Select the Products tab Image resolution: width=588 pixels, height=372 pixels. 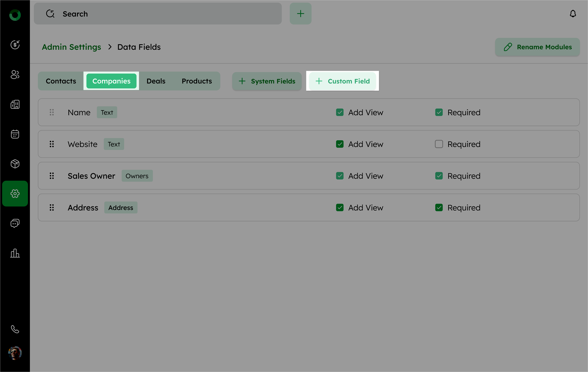(197, 81)
